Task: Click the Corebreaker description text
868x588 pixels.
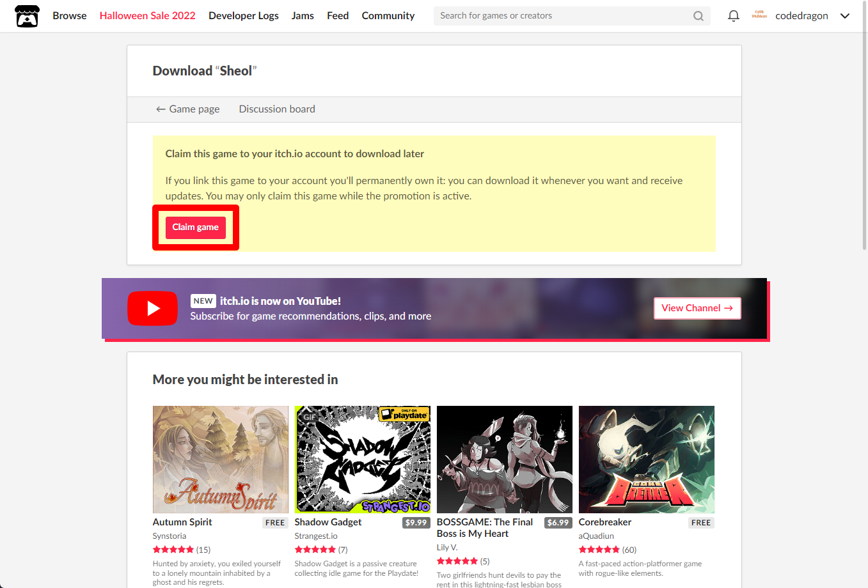Action: click(640, 569)
